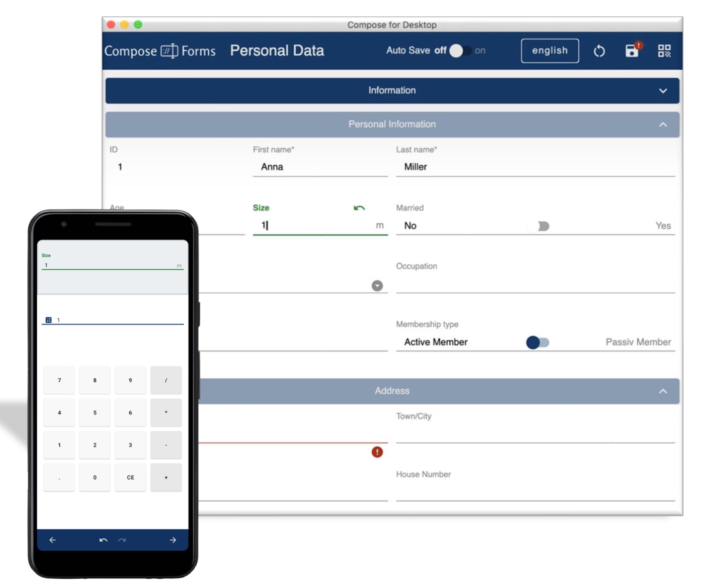Tap the 0 key on phone keypad

click(94, 477)
